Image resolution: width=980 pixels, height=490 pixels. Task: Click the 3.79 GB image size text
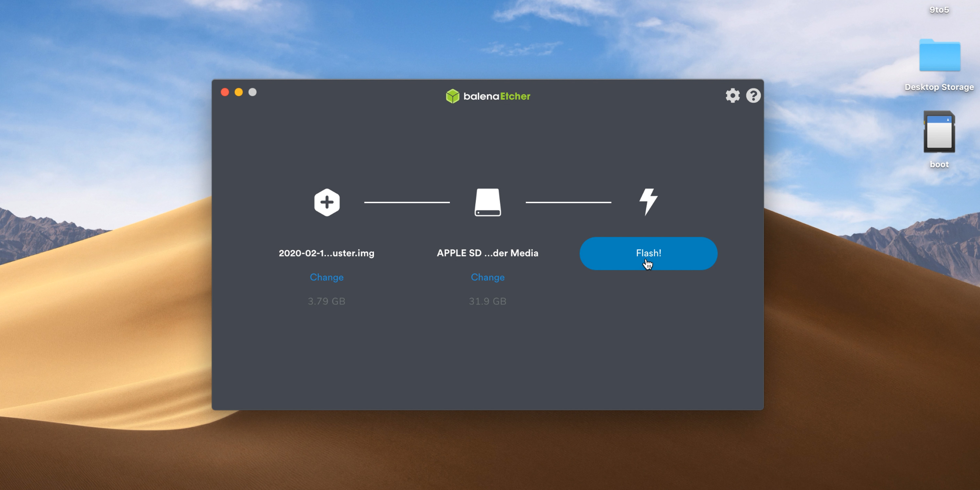click(326, 301)
